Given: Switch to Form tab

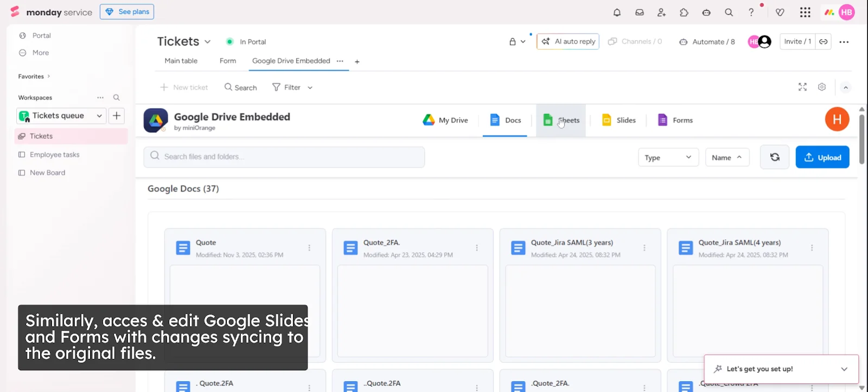Looking at the screenshot, I should point(228,61).
